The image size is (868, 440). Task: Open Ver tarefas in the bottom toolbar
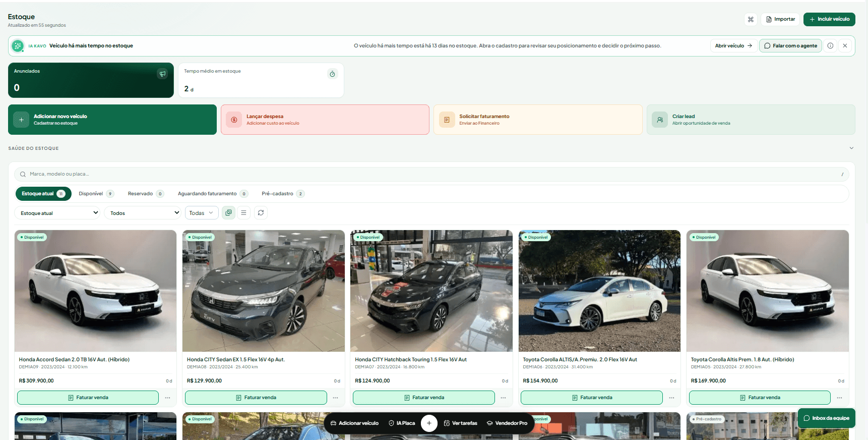coord(460,423)
